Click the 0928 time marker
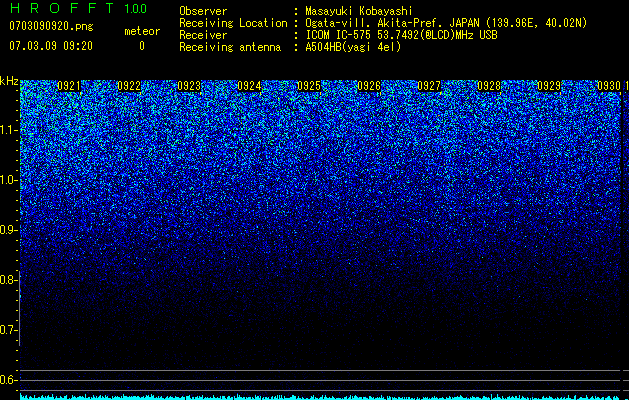 click(x=489, y=86)
